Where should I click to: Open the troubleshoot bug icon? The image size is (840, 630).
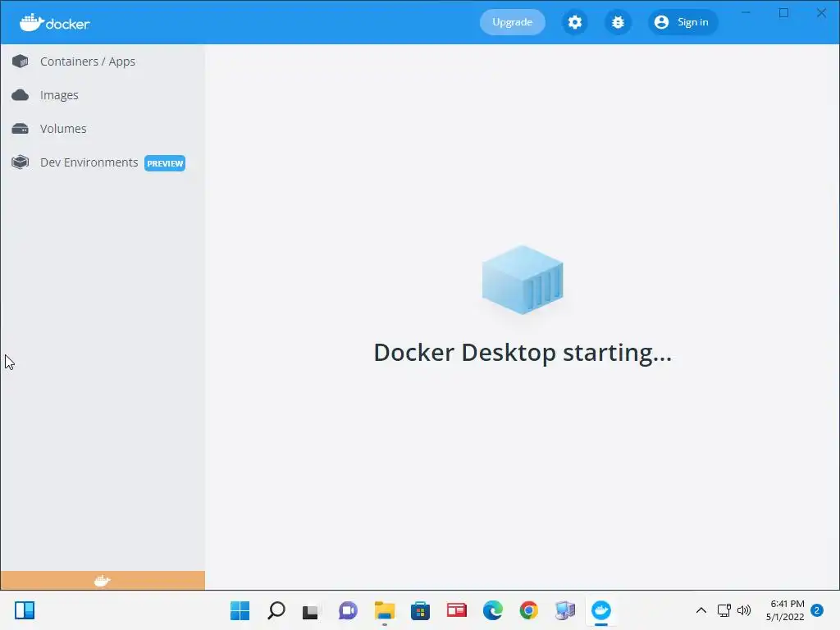[x=618, y=22]
